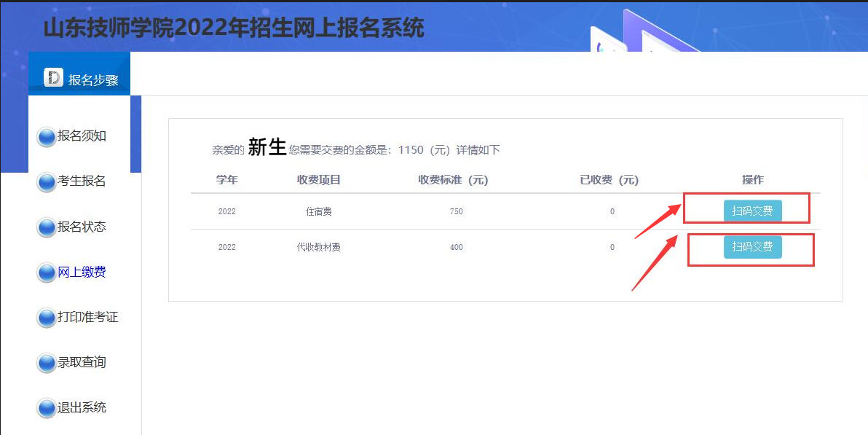Viewport: 868px width, 435px height.
Task: Select 打印准考证 from the sidebar
Action: click(x=87, y=317)
